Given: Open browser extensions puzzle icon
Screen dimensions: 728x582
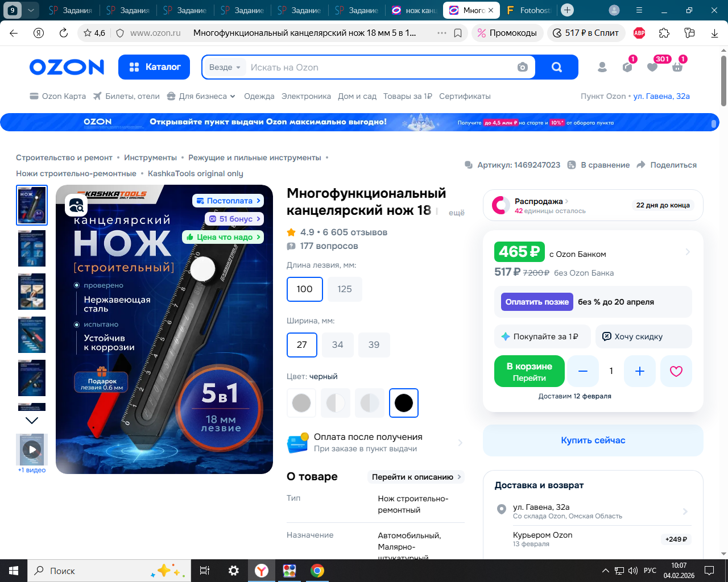Looking at the screenshot, I should pyautogui.click(x=664, y=33).
